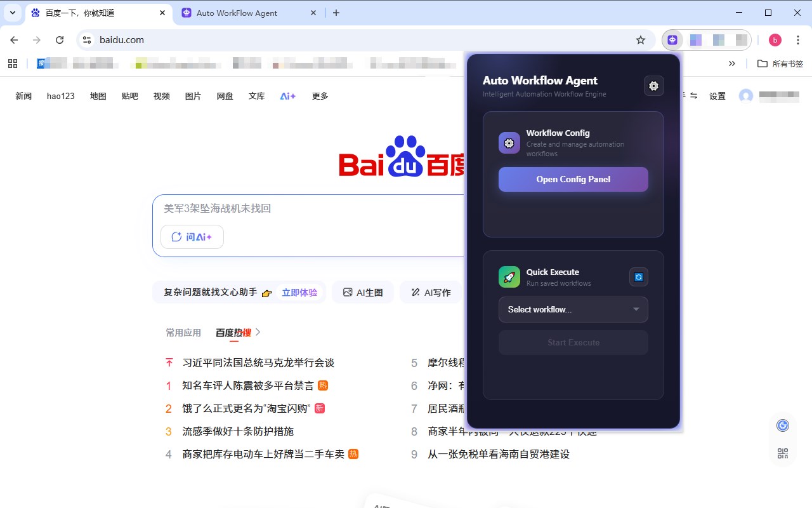812x508 pixels.
Task: Click the blue clock floating icon
Action: tap(782, 425)
